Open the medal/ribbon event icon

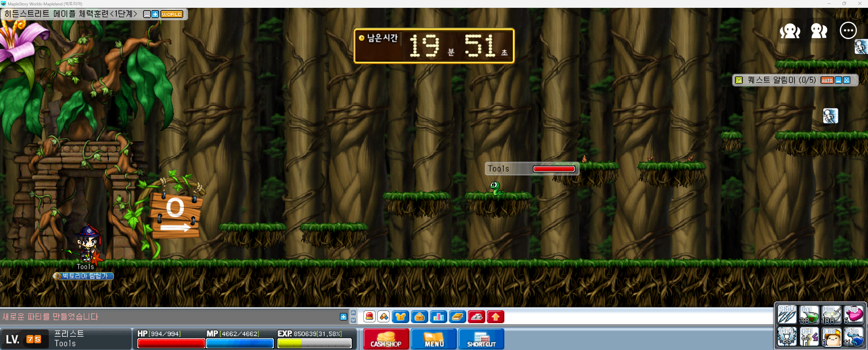coord(384,317)
